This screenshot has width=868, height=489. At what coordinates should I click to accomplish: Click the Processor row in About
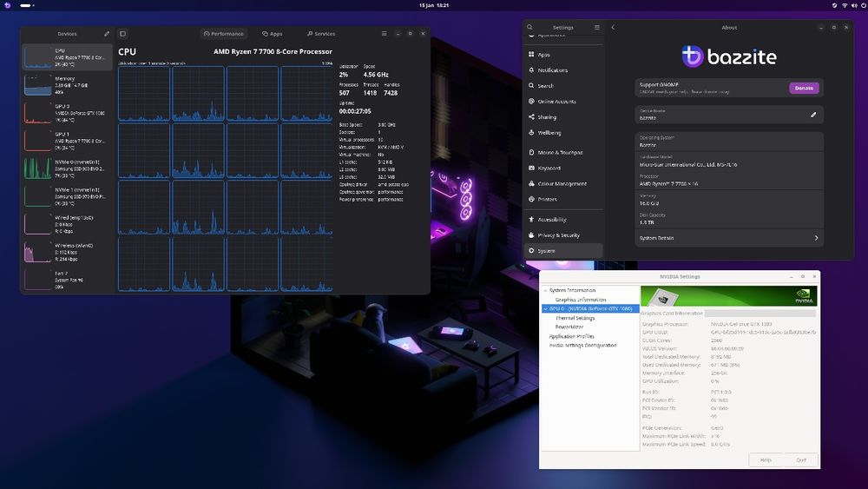(729, 180)
